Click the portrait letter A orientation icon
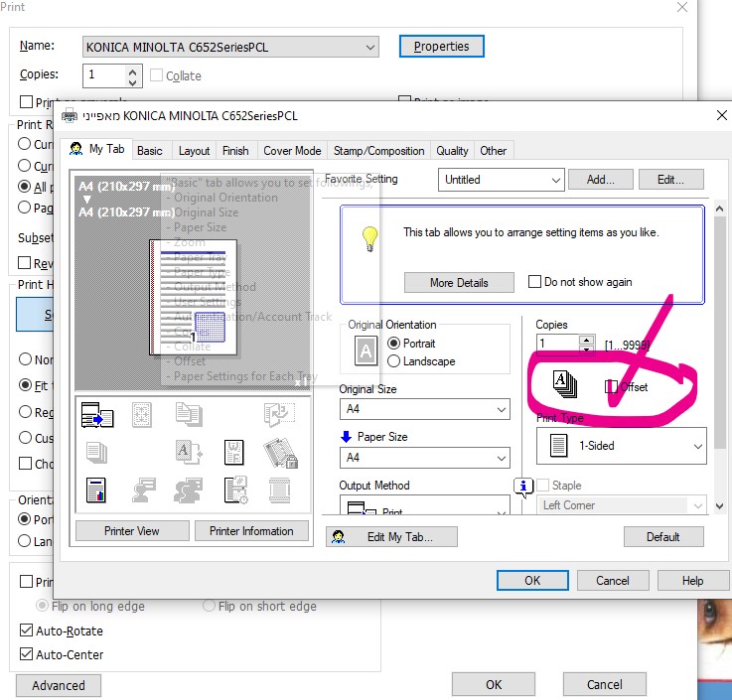This screenshot has width=732, height=700. [x=366, y=350]
